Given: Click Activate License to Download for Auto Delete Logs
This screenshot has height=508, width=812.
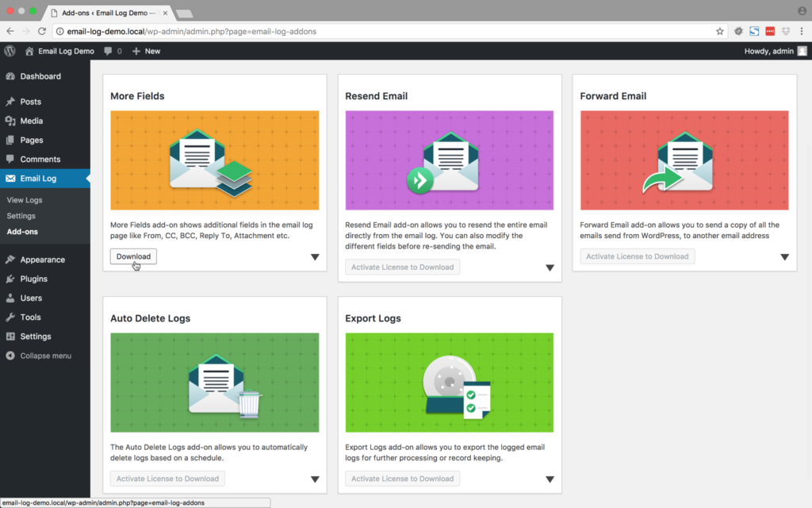Looking at the screenshot, I should tap(168, 479).
